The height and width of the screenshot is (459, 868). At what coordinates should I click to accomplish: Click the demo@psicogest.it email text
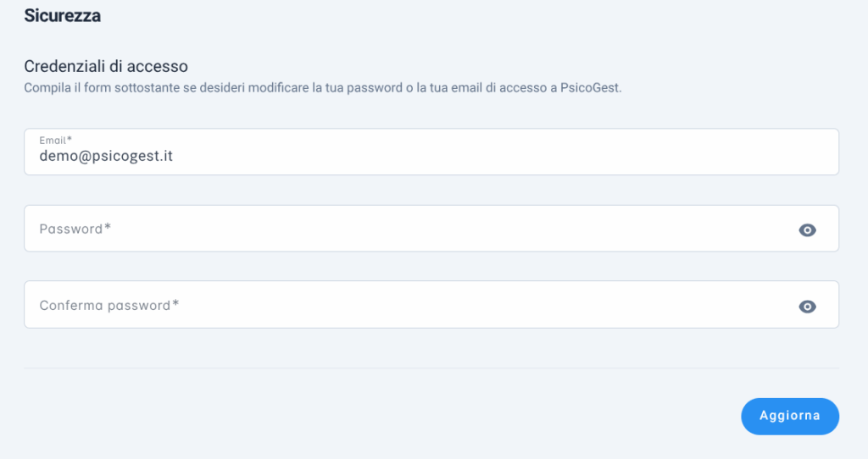tap(106, 156)
